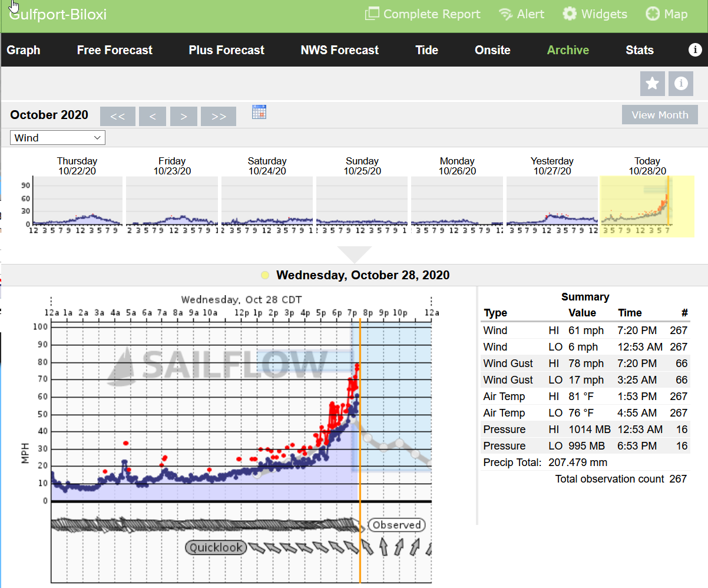Click the Type column header in Summary
The width and height of the screenshot is (708, 588).
pos(495,313)
